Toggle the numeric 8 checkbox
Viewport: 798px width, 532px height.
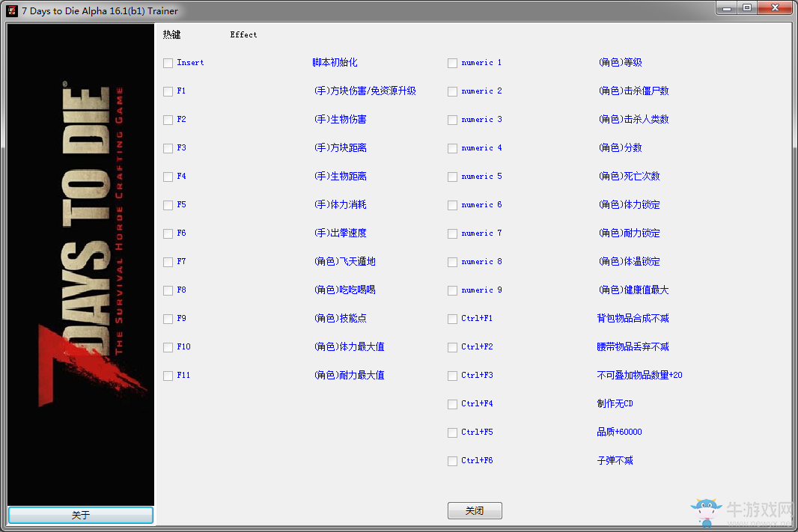click(452, 263)
